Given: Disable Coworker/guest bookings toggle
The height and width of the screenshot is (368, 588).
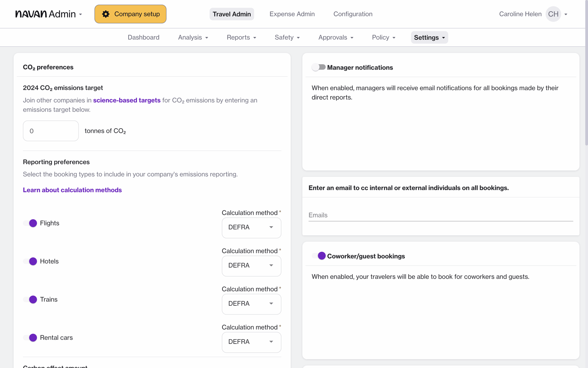Looking at the screenshot, I should (x=318, y=256).
